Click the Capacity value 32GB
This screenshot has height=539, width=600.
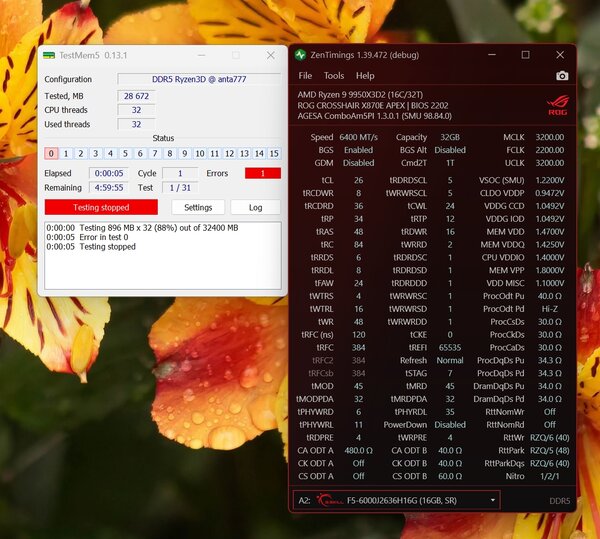[450, 137]
